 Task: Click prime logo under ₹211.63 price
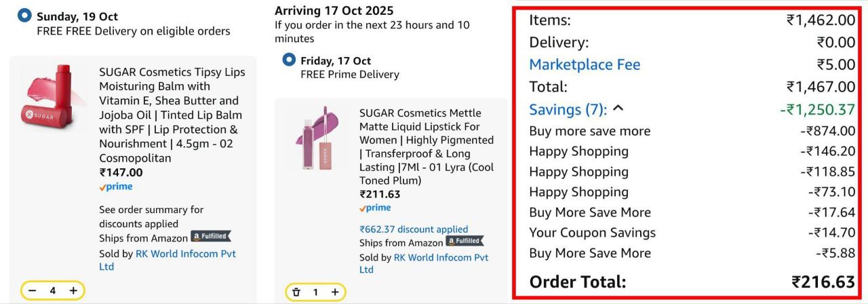(x=375, y=208)
